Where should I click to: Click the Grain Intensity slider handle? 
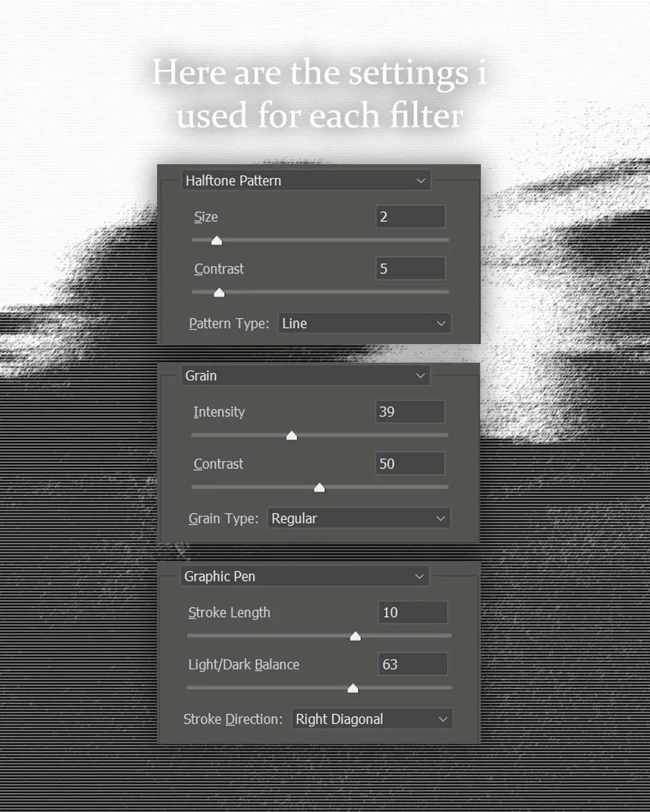coord(292,435)
